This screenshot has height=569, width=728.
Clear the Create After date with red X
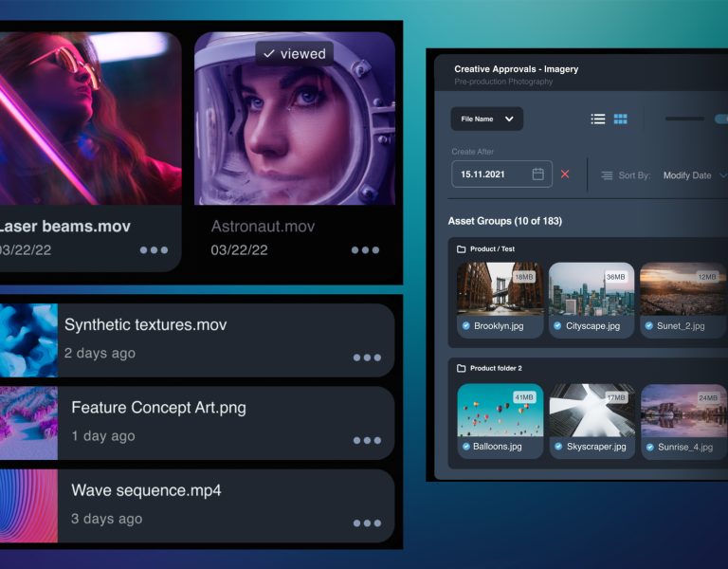(565, 174)
